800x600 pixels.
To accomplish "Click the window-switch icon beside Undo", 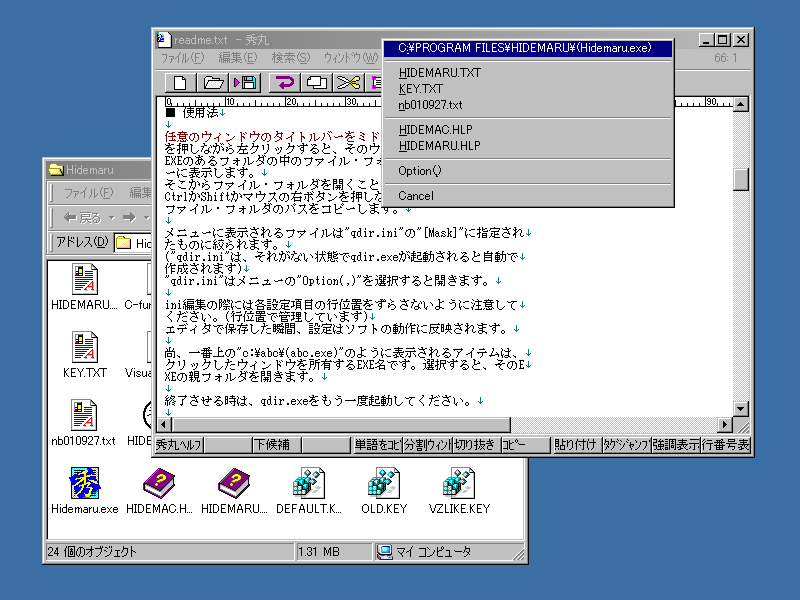I will 317,82.
